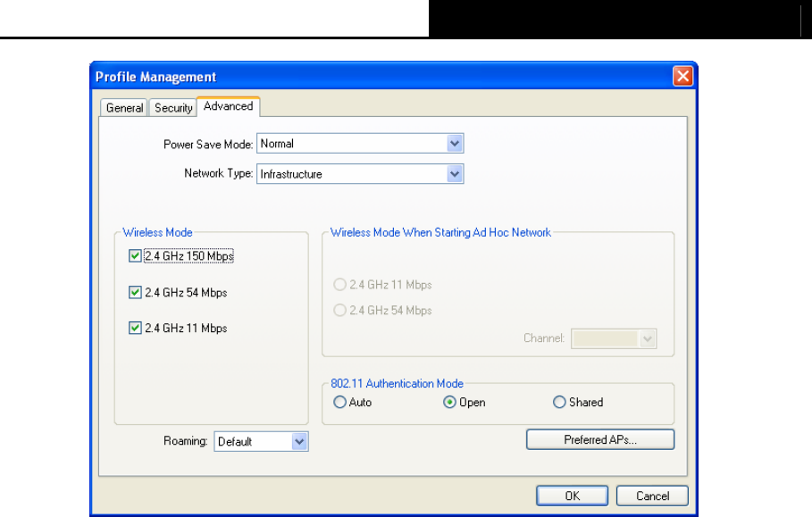Open the Security tab

173,108
